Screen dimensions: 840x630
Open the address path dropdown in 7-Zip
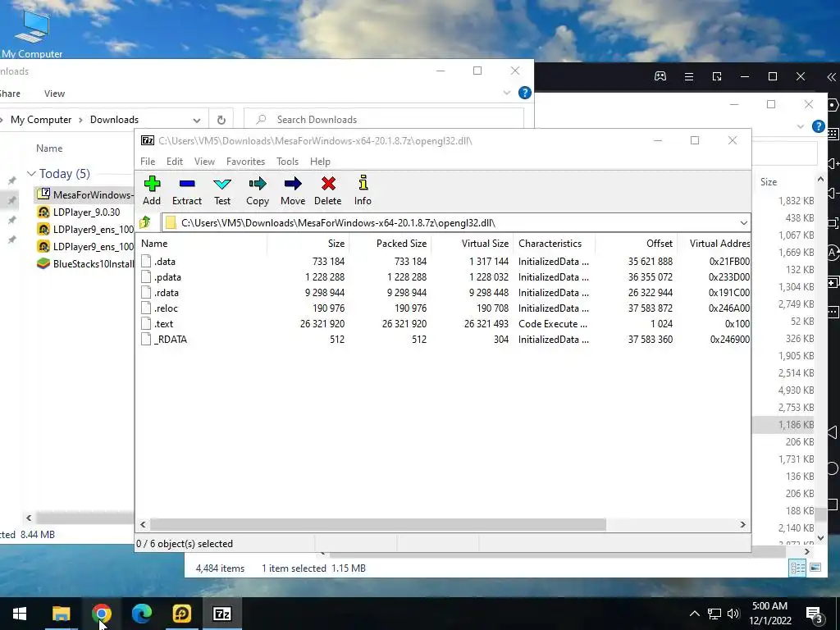743,223
